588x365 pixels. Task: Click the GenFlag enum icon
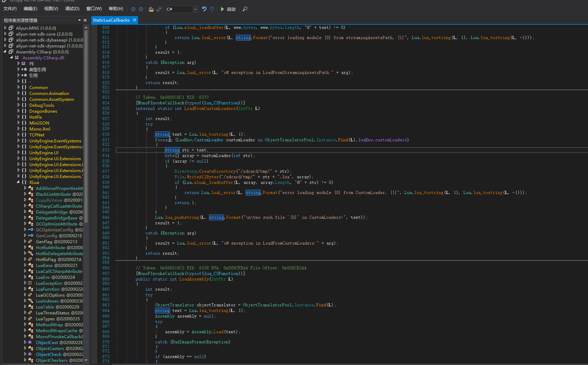pyautogui.click(x=30, y=241)
